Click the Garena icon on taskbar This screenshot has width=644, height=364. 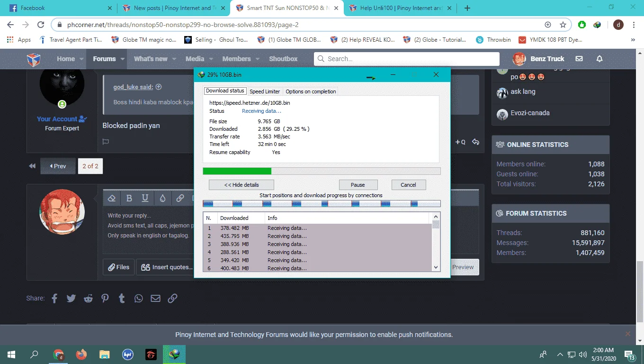[x=151, y=354]
